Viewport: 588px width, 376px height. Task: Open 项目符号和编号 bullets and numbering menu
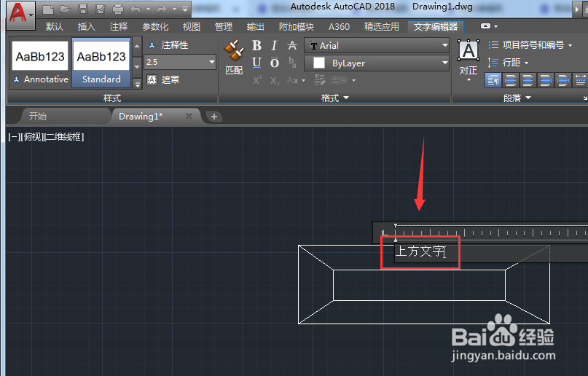(530, 45)
